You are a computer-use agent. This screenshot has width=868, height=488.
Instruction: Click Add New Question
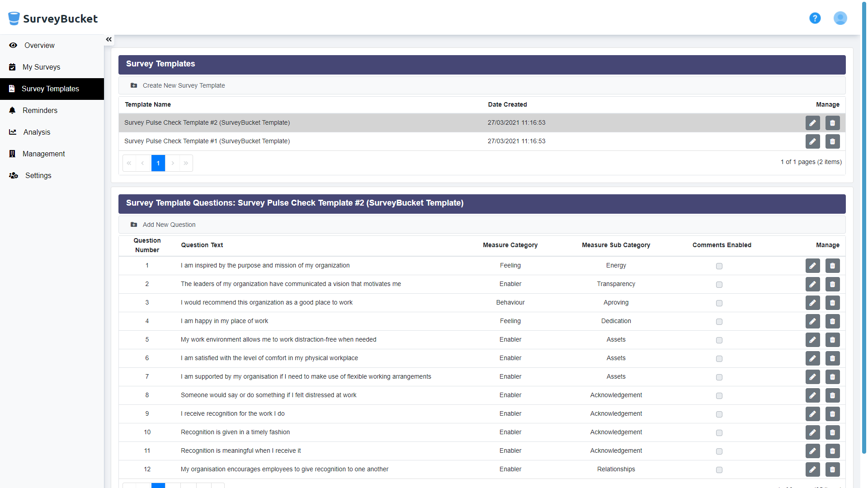tap(163, 225)
